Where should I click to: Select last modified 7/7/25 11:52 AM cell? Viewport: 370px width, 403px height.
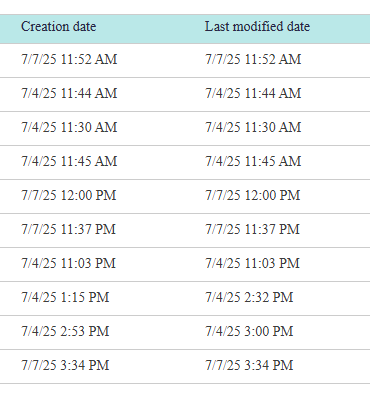253,59
